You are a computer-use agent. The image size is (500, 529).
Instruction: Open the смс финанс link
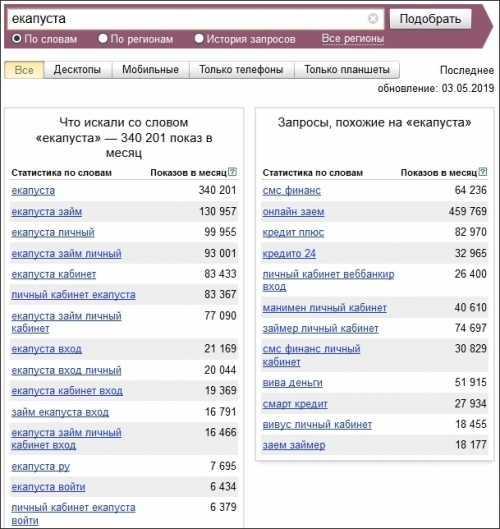291,191
